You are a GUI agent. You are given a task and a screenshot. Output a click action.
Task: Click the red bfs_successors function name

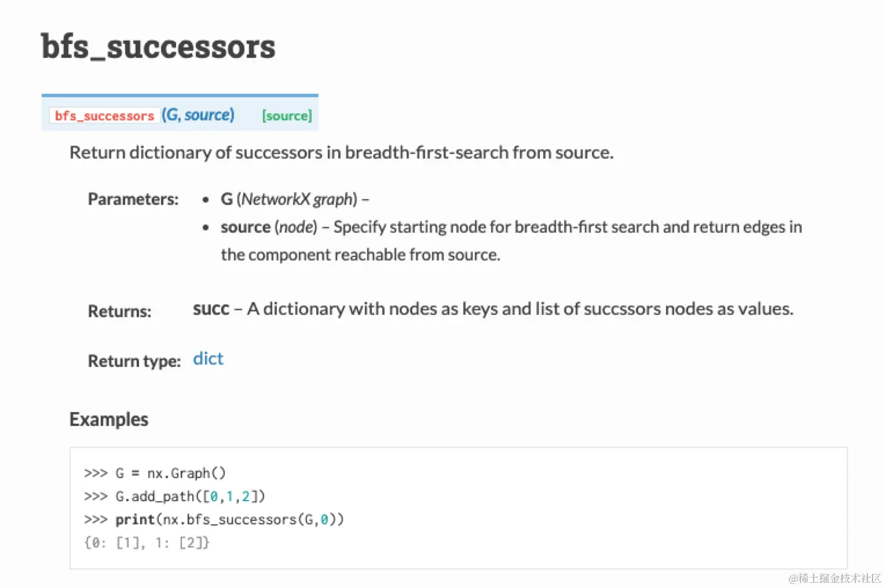coord(104,116)
